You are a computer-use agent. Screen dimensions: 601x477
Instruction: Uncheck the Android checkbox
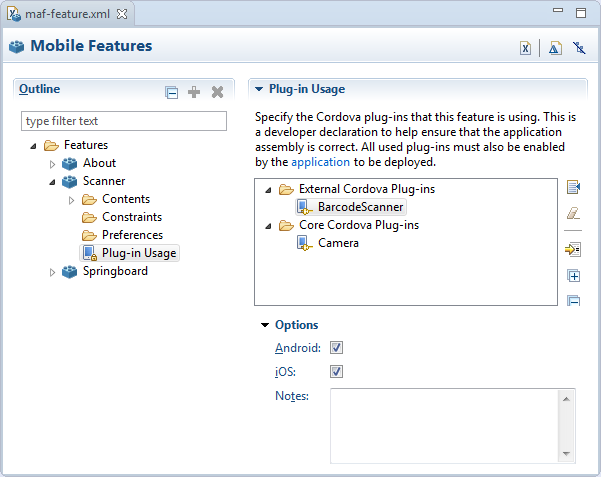coord(337,348)
